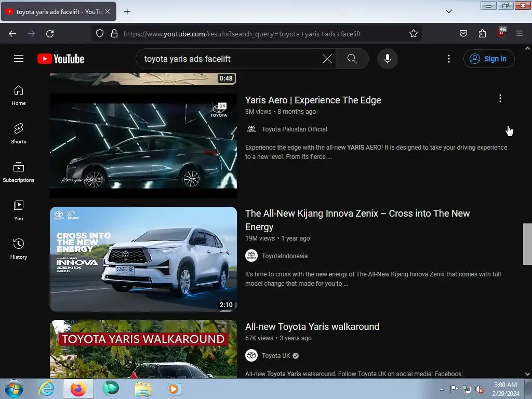
Task: Visit Toyota Pakistan Official channel name
Action: [x=294, y=129]
